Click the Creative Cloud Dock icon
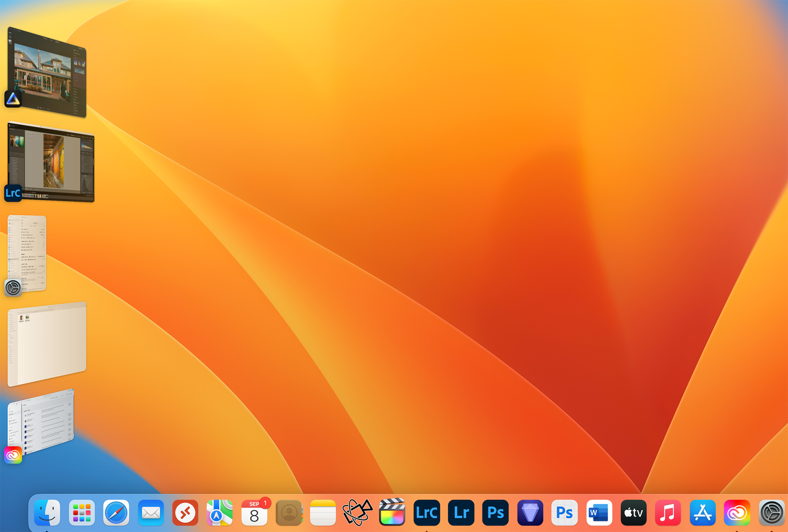788x532 pixels. pyautogui.click(x=737, y=512)
